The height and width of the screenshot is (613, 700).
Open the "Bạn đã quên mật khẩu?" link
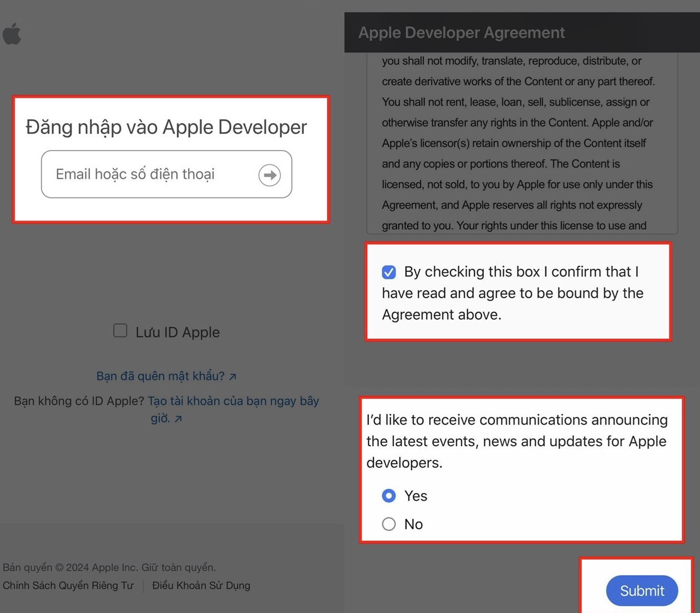pos(160,376)
